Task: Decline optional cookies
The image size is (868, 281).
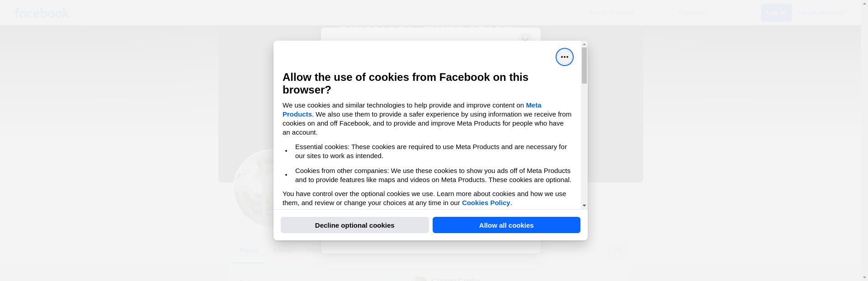Action: (354, 225)
